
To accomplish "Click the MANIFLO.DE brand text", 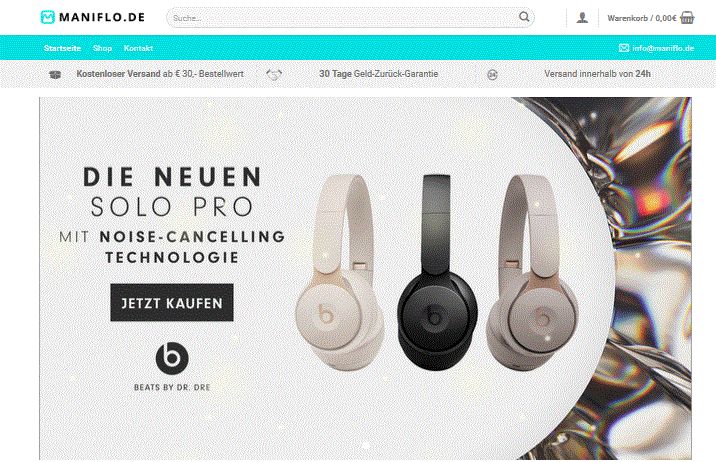I will click(102, 17).
